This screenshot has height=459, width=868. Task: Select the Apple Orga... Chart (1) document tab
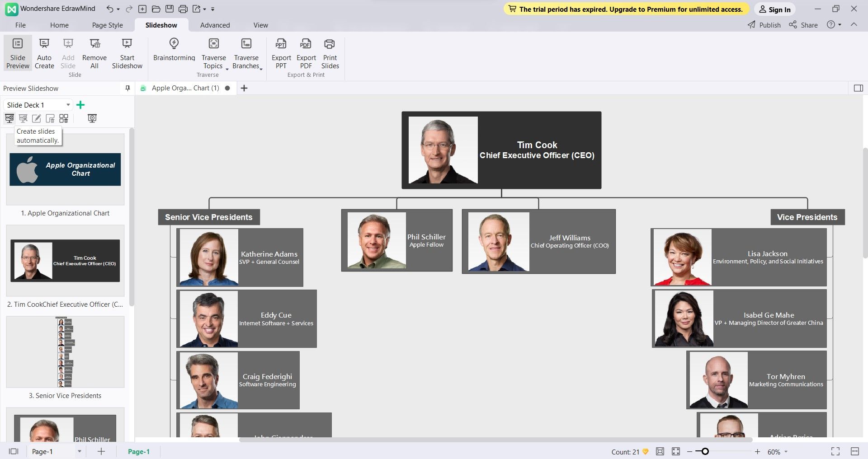click(185, 88)
